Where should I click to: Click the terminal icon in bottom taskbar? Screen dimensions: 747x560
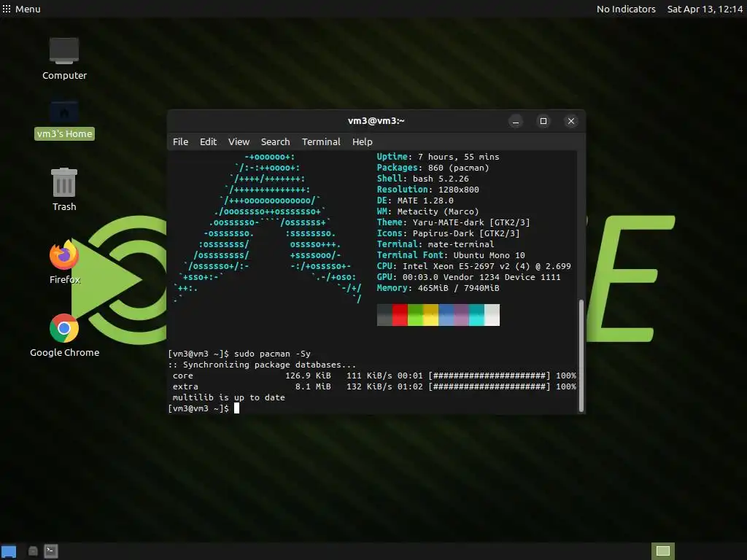(x=51, y=551)
